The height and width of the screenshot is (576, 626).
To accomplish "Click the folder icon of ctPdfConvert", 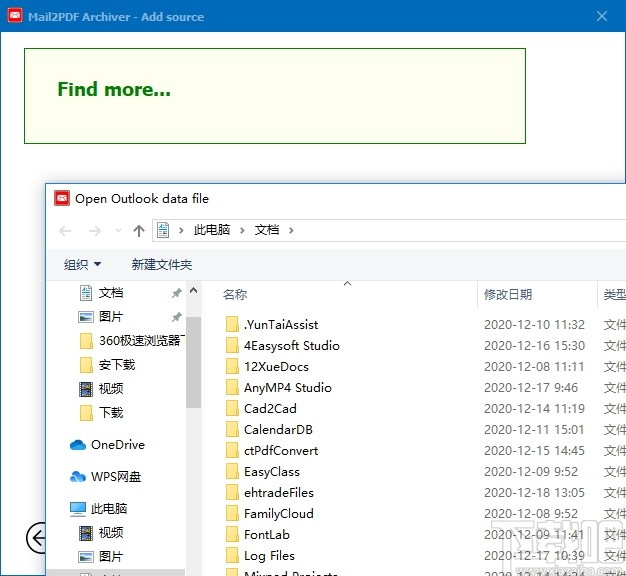I will click(232, 450).
